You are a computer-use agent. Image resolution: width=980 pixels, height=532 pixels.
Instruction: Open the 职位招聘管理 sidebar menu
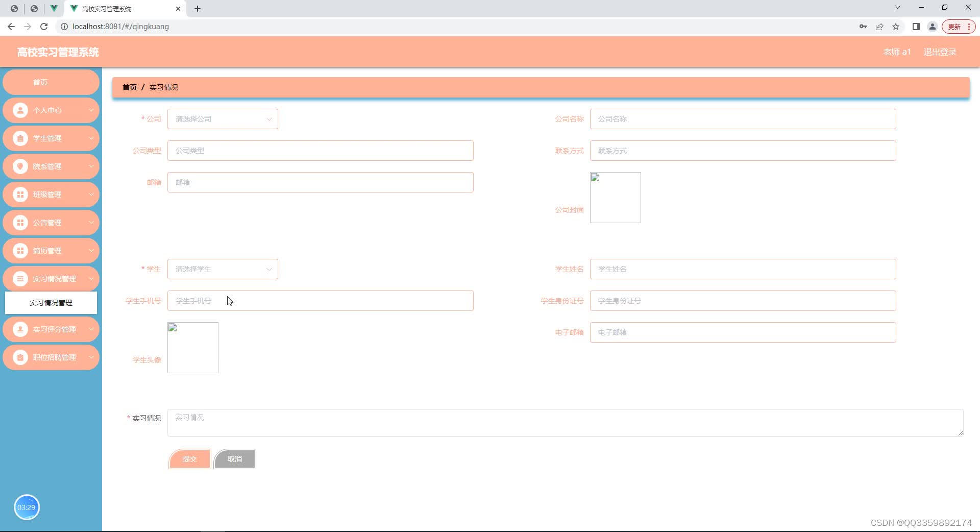click(51, 357)
